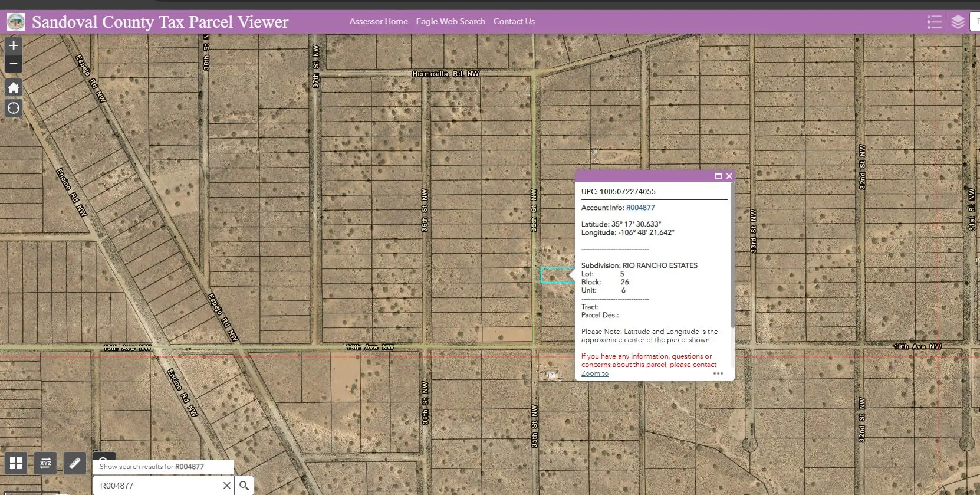Open the layer list panel
The height and width of the screenshot is (495, 980).
click(958, 22)
